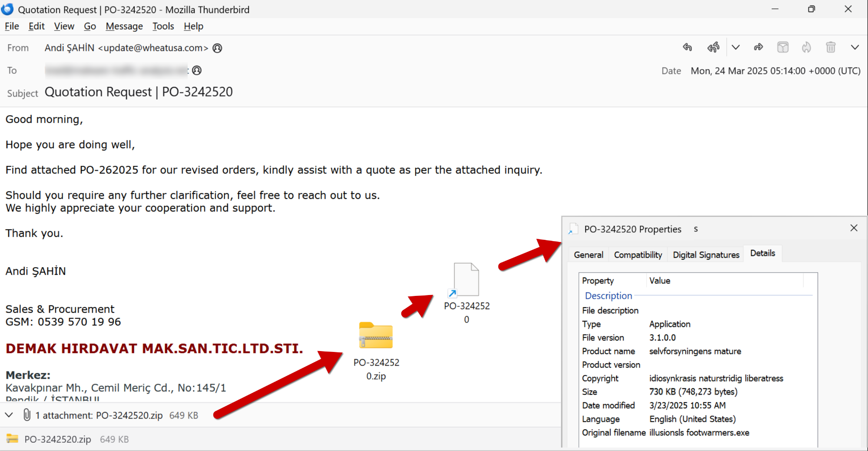Select the Size value 730 KB
This screenshot has width=868, height=451.
[x=693, y=392]
